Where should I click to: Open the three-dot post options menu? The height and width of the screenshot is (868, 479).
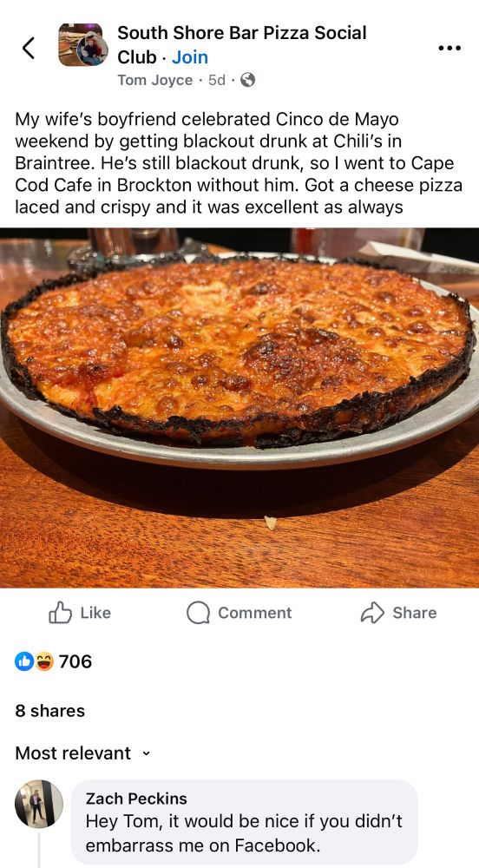(449, 48)
